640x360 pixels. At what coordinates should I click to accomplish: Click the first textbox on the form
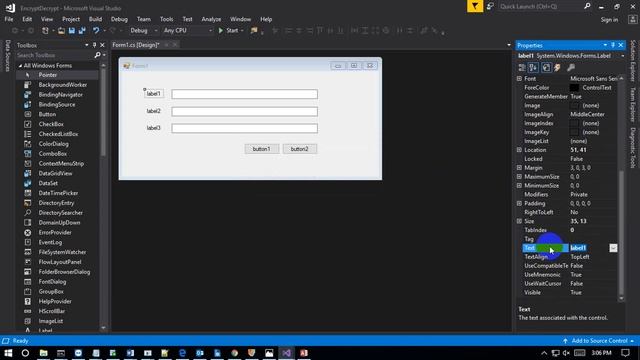click(x=244, y=94)
